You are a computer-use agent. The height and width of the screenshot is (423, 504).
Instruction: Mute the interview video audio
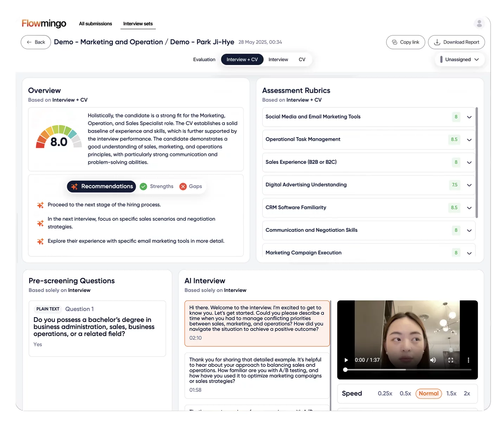coord(433,360)
